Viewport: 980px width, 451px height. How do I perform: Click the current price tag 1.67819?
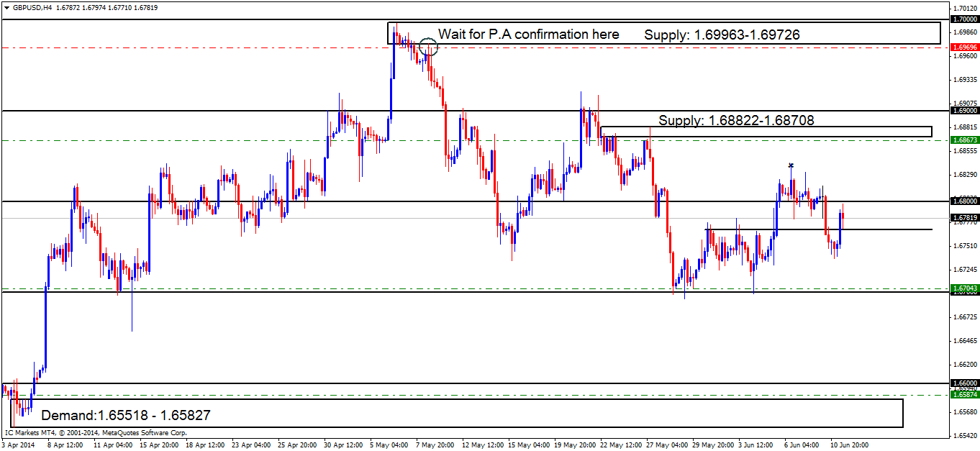click(x=964, y=217)
